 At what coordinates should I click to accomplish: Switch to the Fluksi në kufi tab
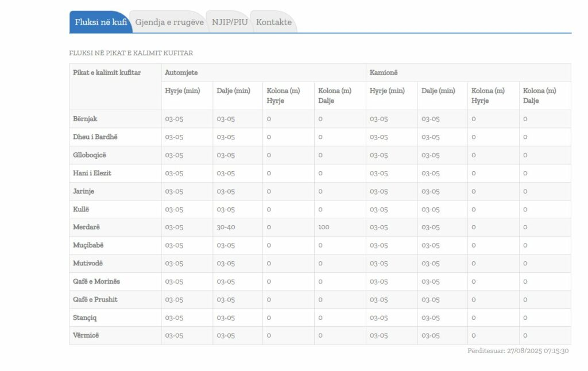[x=100, y=22]
